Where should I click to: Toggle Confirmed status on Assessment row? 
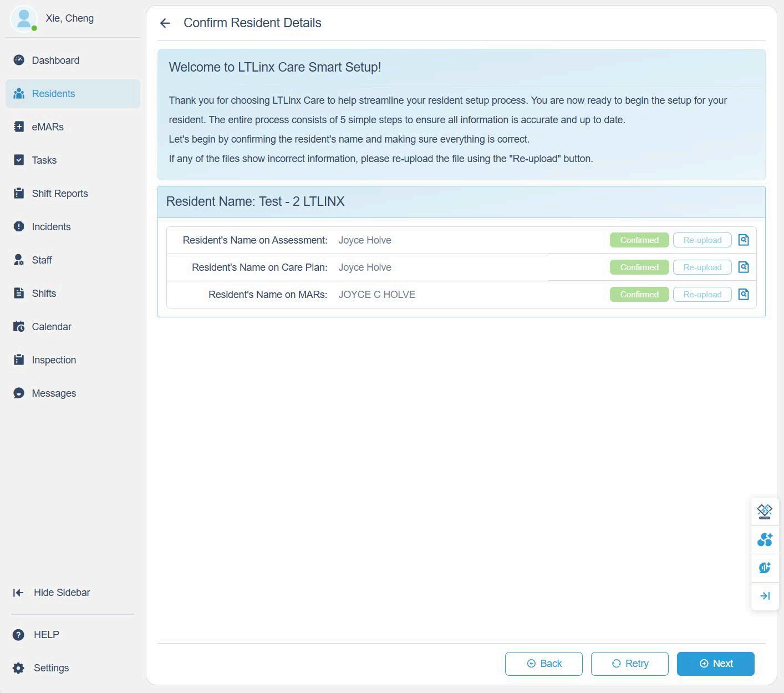(x=639, y=240)
